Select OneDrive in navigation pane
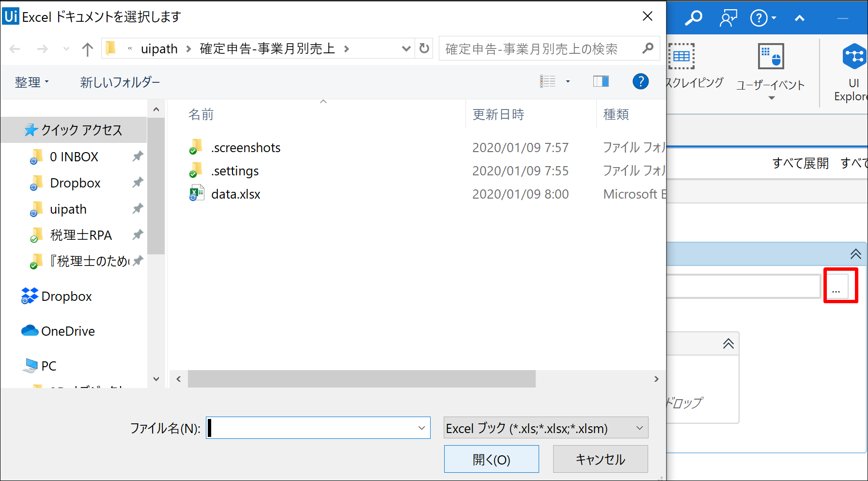868x481 pixels. click(x=58, y=331)
